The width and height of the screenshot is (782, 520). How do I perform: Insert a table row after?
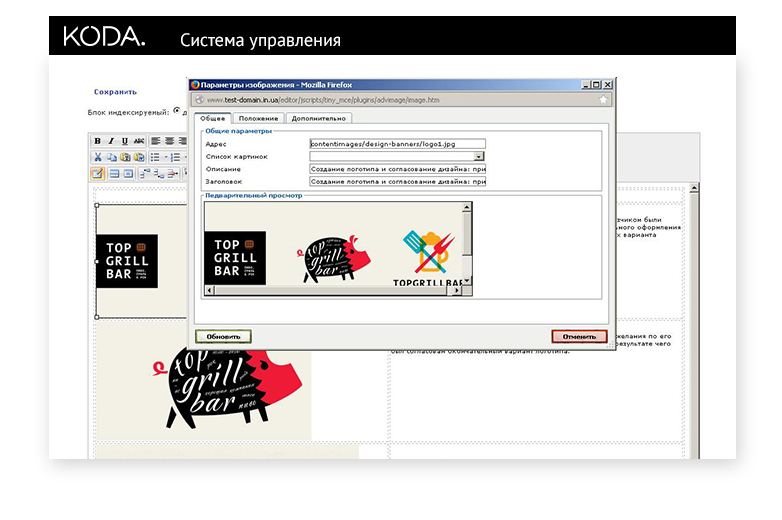(159, 173)
